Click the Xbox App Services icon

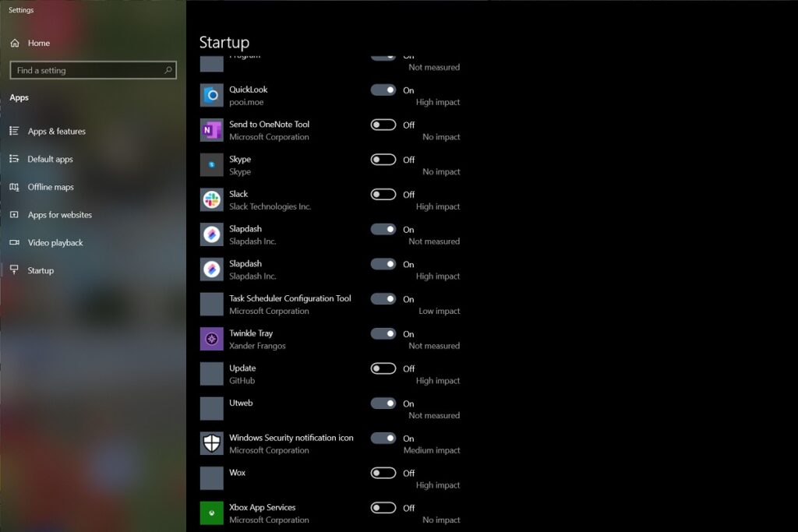click(212, 513)
